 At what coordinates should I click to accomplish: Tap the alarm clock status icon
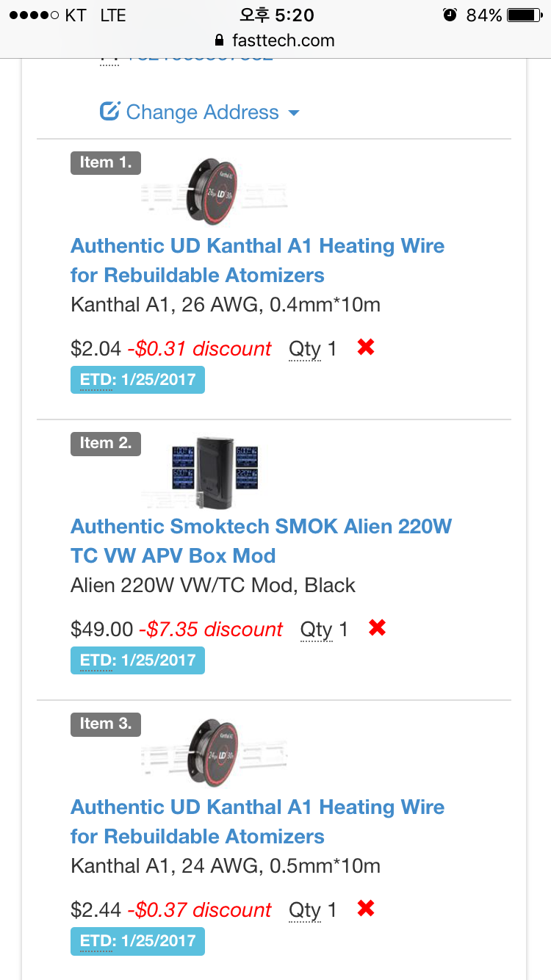(x=450, y=15)
